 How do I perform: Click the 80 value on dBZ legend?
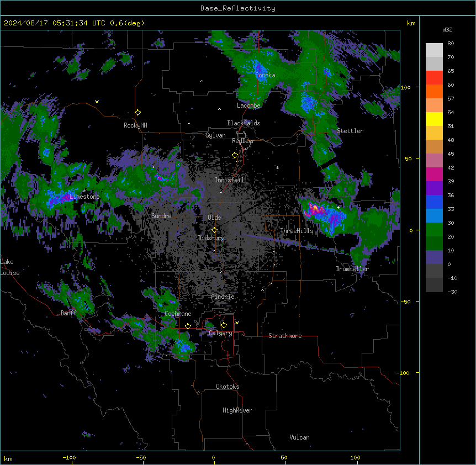click(x=451, y=44)
